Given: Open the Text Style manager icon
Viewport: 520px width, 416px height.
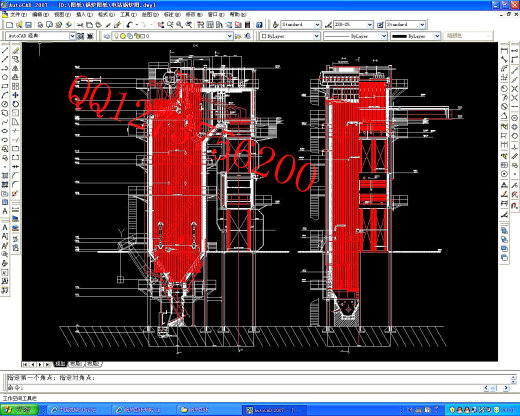Looking at the screenshot, I should [275, 25].
